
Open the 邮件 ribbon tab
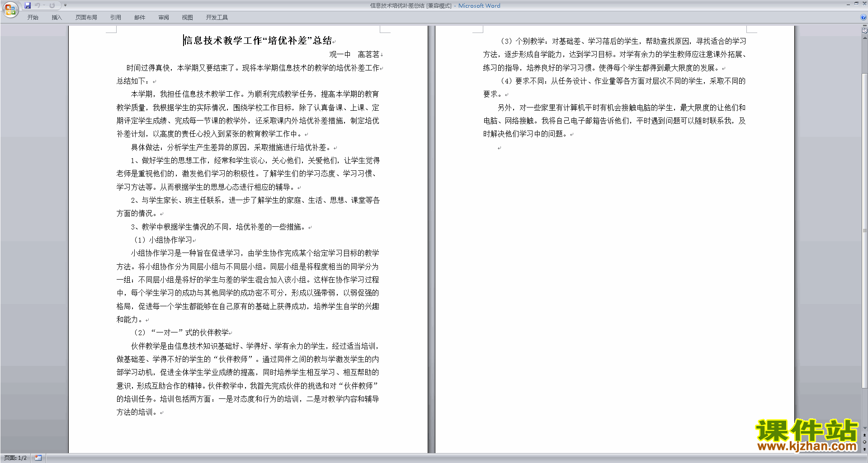(140, 17)
